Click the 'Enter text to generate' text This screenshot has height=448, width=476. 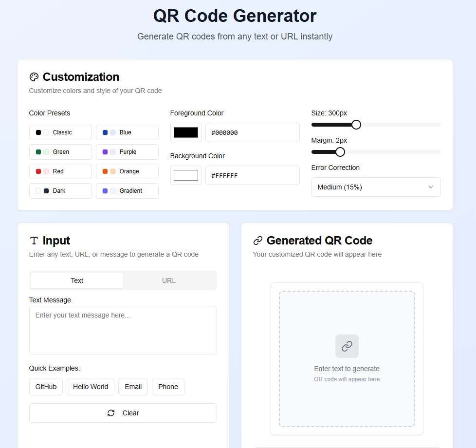click(x=347, y=369)
